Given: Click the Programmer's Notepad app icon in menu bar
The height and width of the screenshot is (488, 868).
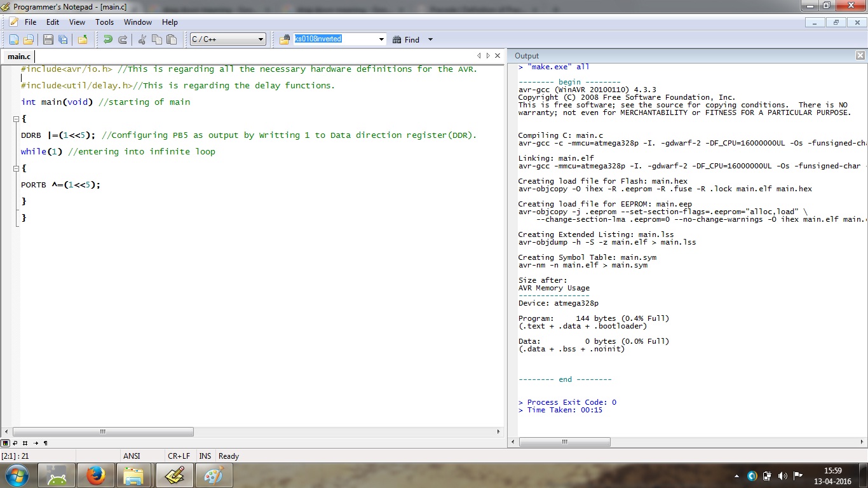Looking at the screenshot, I should [13, 22].
